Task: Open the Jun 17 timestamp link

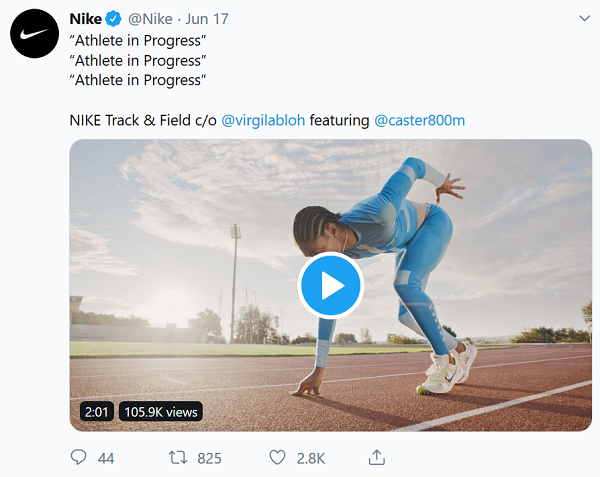Action: tap(210, 19)
